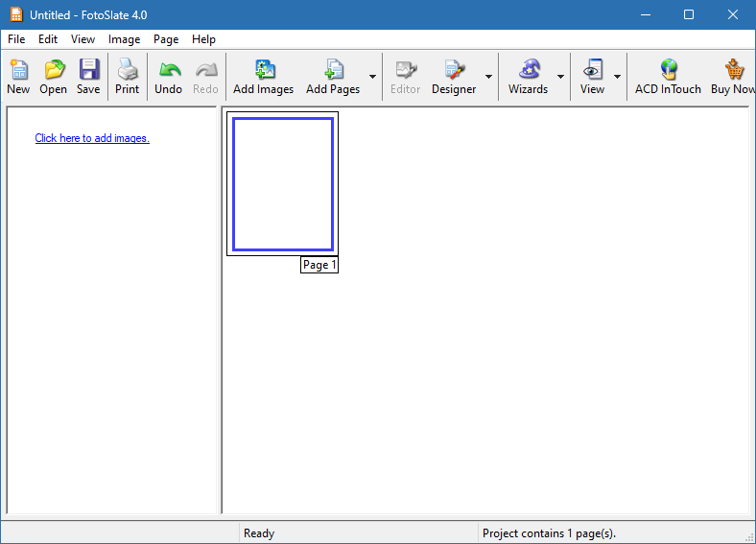This screenshot has width=756, height=544.
Task: Open the Page menu
Action: [166, 39]
